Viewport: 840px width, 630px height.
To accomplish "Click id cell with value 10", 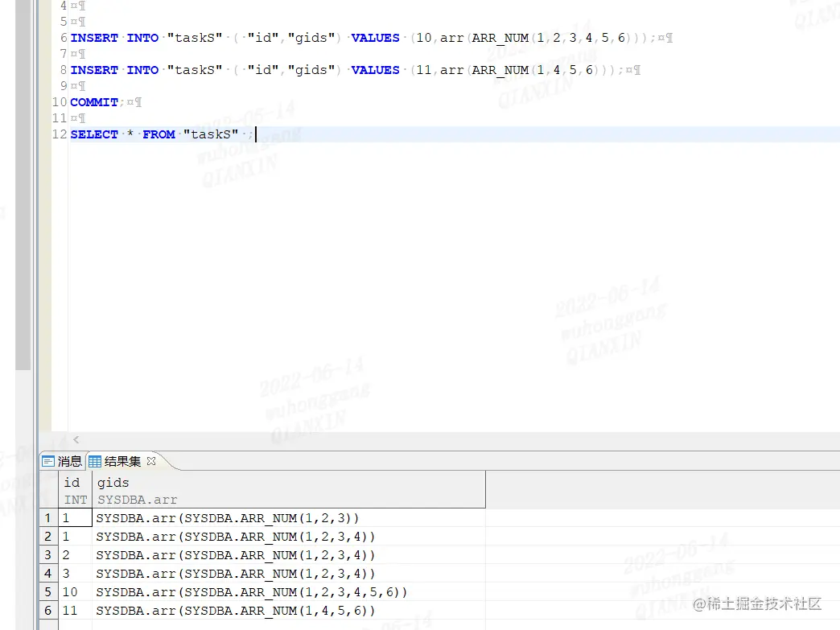I will coord(75,592).
